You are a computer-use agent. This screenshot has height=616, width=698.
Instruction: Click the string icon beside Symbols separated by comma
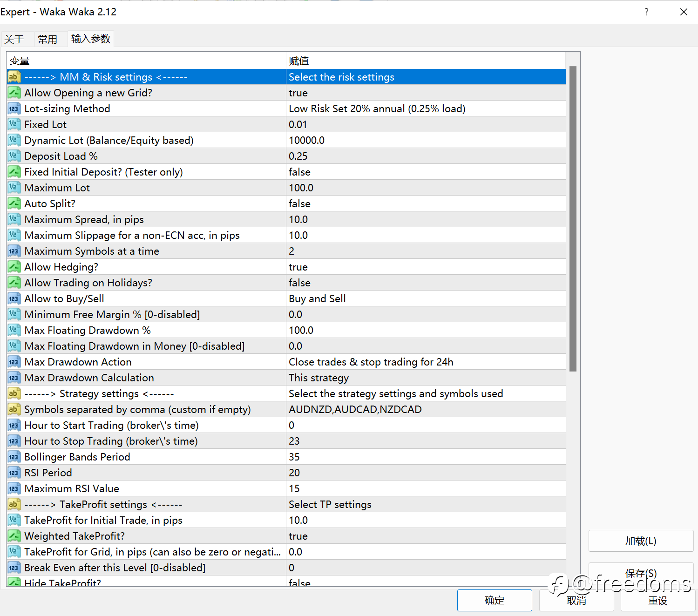point(14,409)
